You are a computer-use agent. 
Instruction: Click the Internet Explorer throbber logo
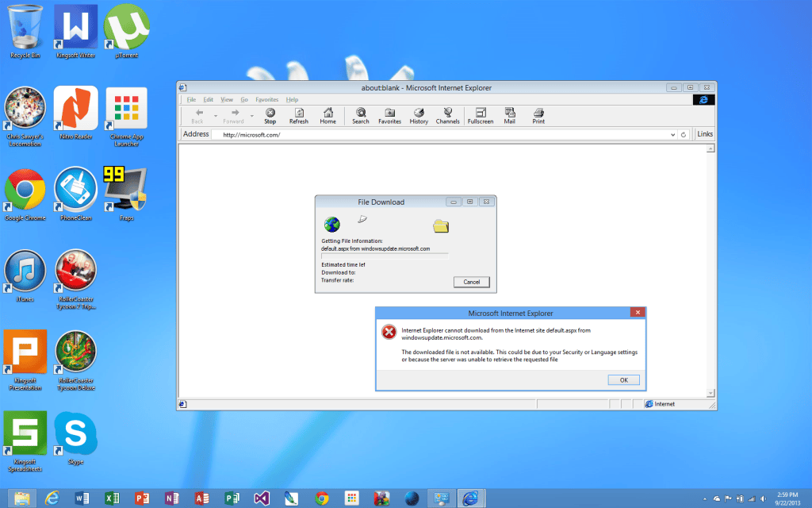pos(704,99)
